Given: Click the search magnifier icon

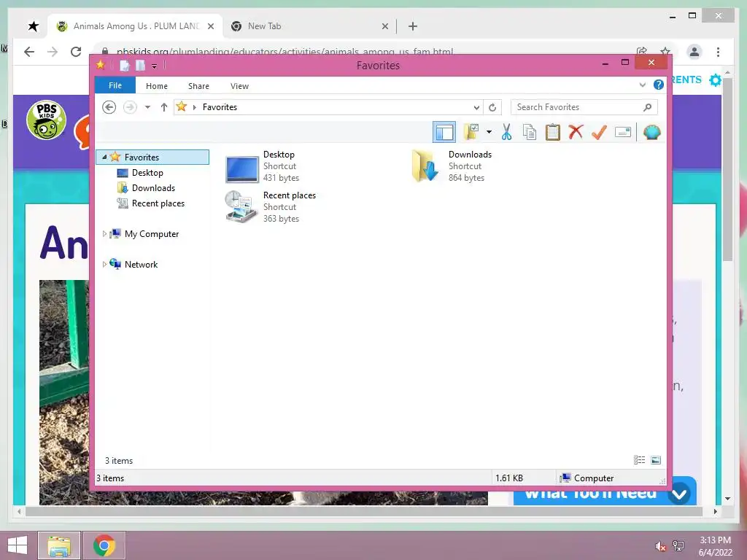Looking at the screenshot, I should click(648, 107).
